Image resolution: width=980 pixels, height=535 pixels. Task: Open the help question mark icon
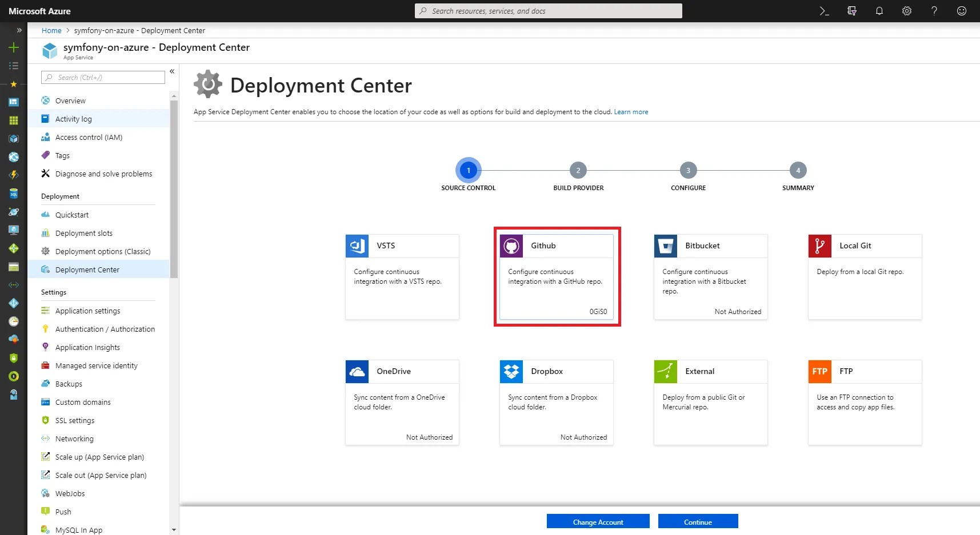934,11
